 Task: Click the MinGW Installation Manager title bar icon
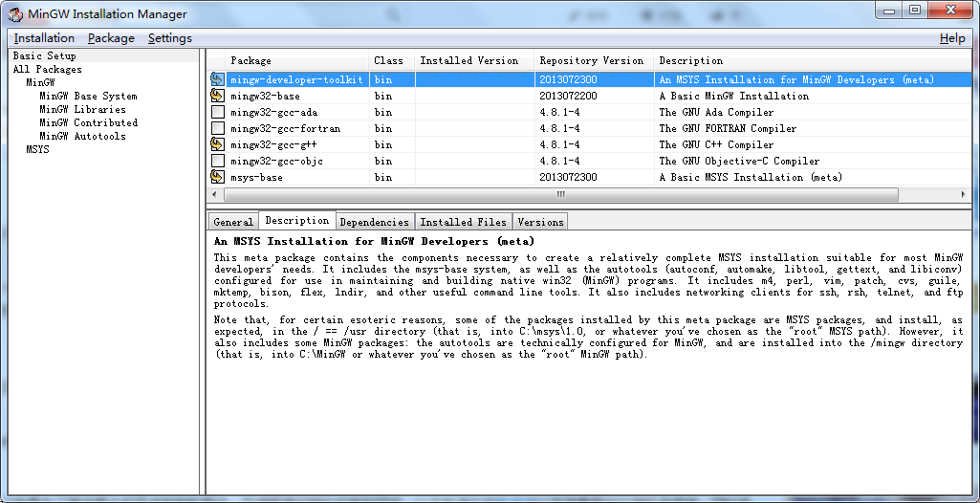15,14
